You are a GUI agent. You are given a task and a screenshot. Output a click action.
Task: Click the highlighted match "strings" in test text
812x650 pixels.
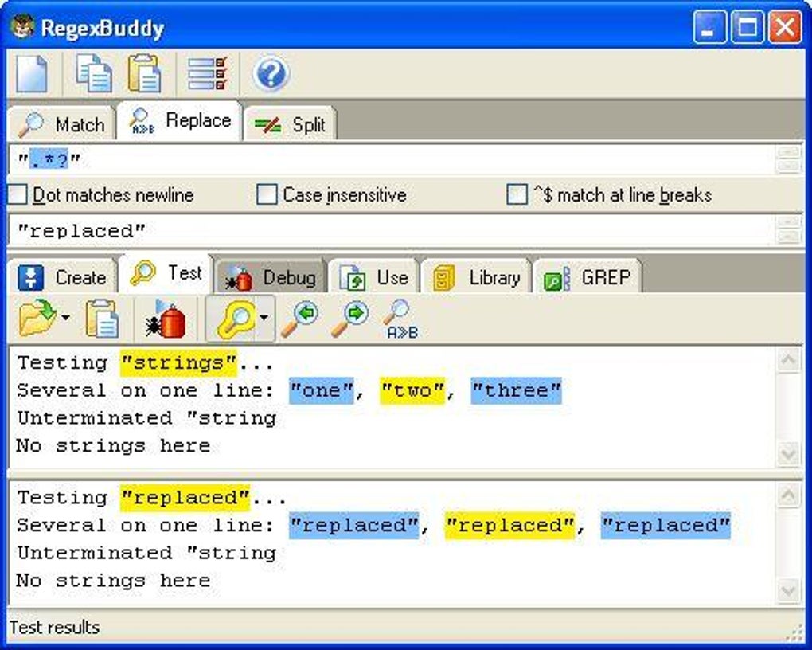178,363
